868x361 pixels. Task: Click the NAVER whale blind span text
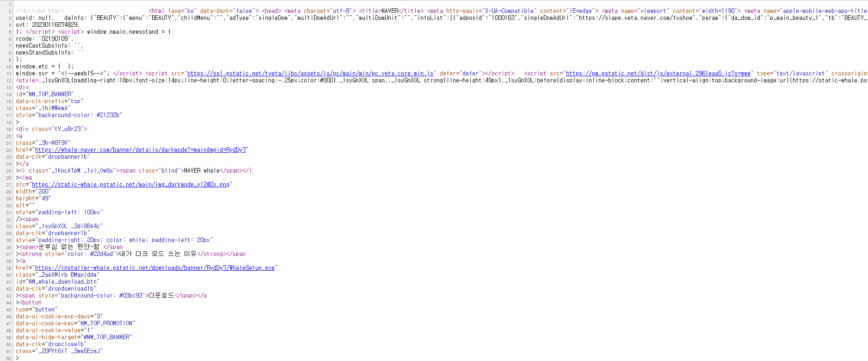202,170
